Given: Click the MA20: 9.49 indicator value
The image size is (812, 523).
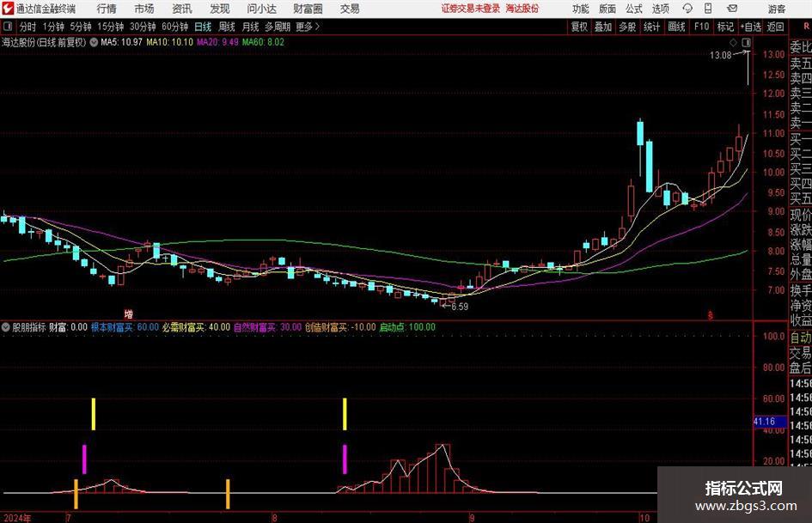Looking at the screenshot, I should 217,42.
